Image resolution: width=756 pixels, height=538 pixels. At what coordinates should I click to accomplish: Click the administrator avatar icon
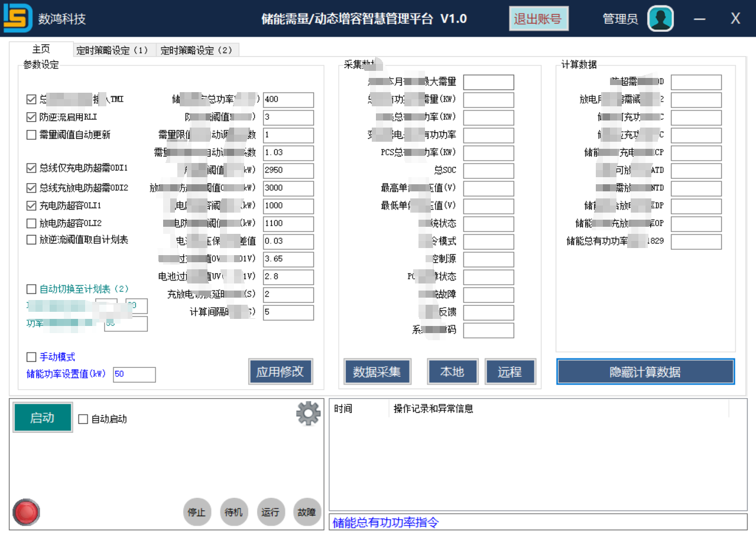(x=660, y=18)
